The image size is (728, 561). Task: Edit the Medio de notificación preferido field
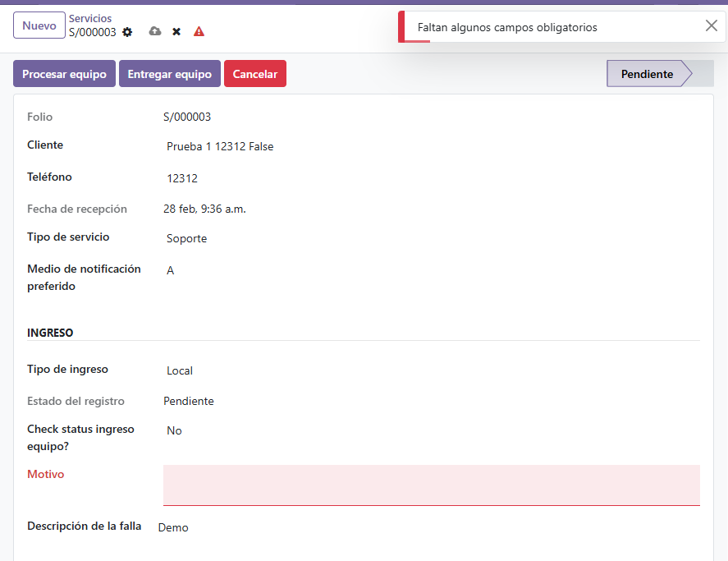[170, 270]
